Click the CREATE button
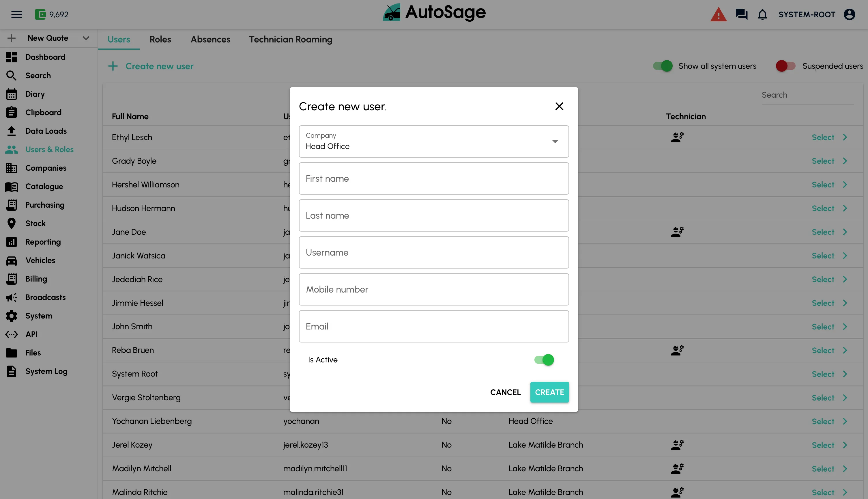 [x=549, y=392]
